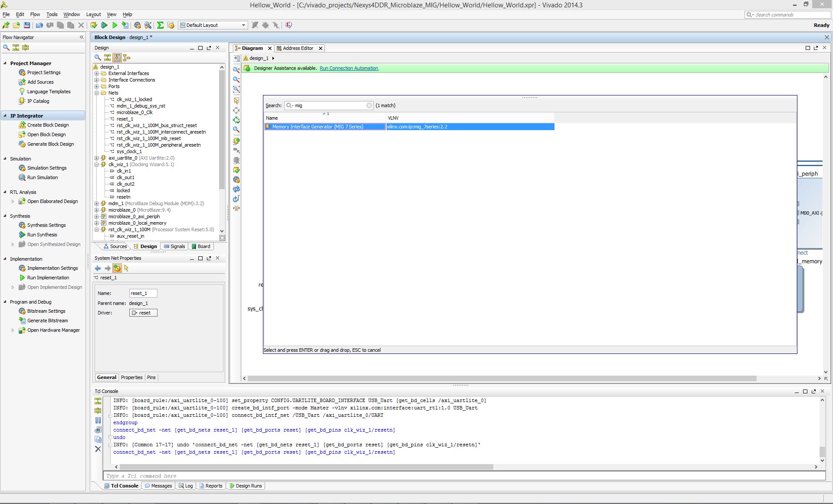Click Collapse All icon in Flow Navigator
This screenshot has width=833, height=504.
[x=16, y=48]
